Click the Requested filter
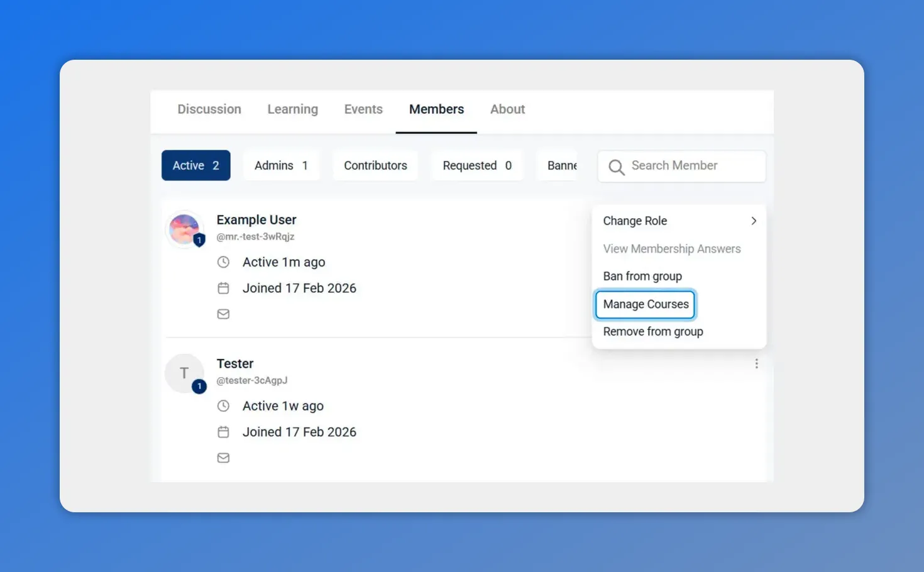This screenshot has width=924, height=572. coord(477,165)
